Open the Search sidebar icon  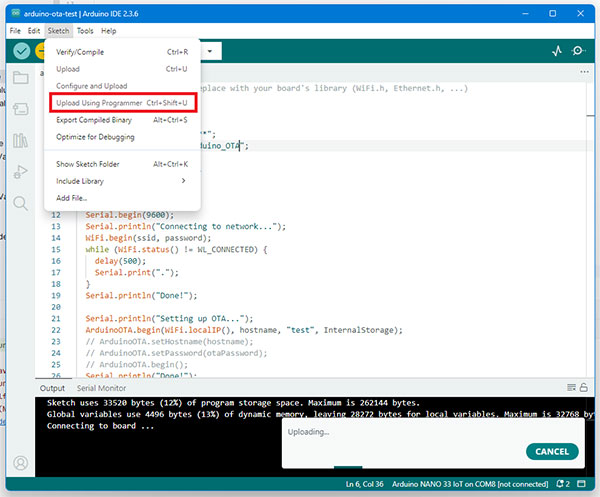[21, 203]
